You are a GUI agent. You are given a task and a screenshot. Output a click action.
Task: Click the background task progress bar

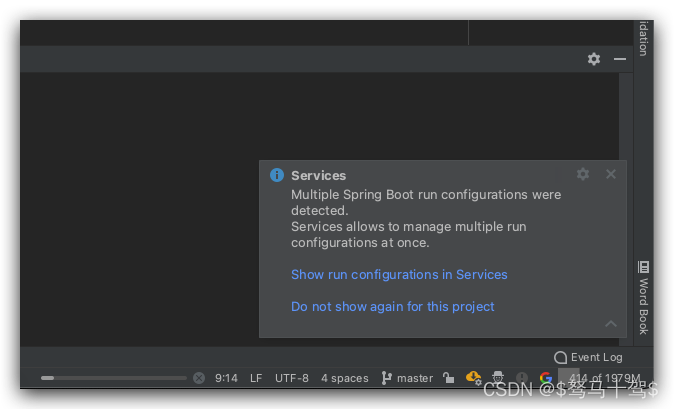click(x=113, y=378)
